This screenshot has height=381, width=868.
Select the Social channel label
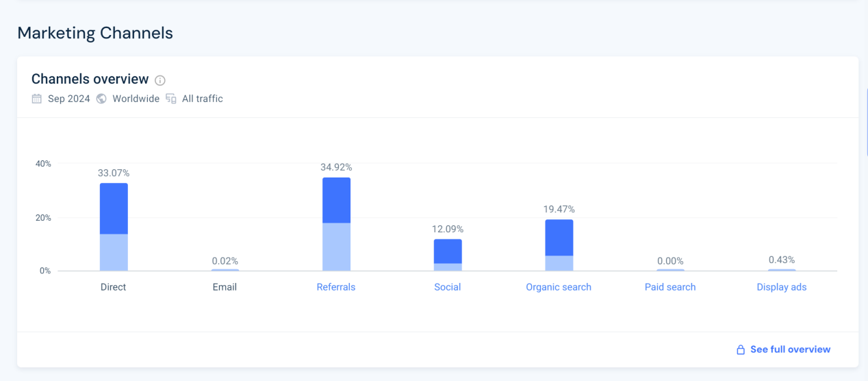click(448, 287)
